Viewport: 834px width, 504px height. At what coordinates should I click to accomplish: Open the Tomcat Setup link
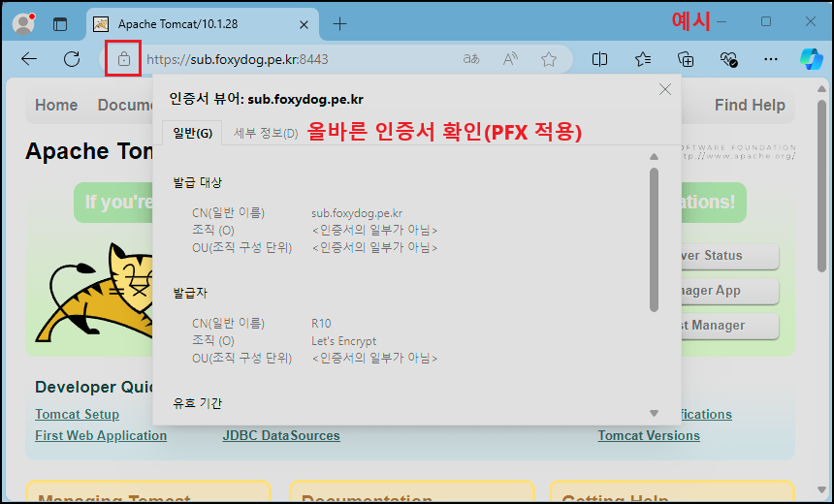[x=78, y=414]
